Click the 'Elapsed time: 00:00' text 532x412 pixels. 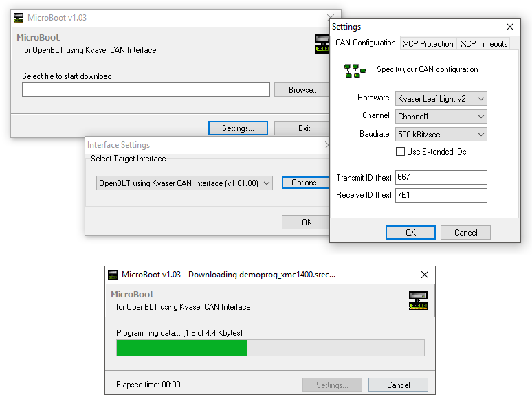[148, 385]
